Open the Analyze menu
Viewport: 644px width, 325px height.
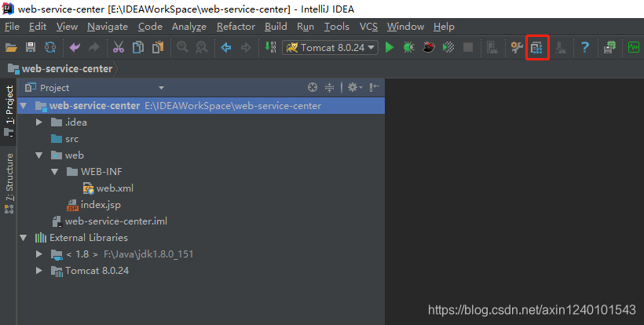[189, 27]
